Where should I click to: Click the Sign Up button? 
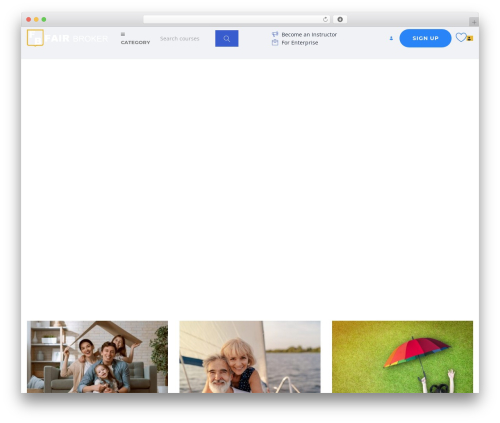[425, 38]
